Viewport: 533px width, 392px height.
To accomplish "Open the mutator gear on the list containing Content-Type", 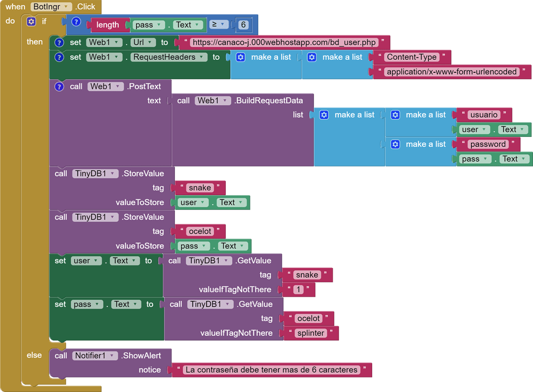I will point(312,57).
